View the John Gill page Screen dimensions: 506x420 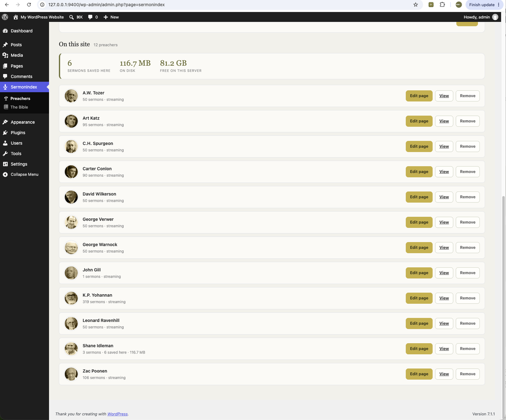click(444, 273)
